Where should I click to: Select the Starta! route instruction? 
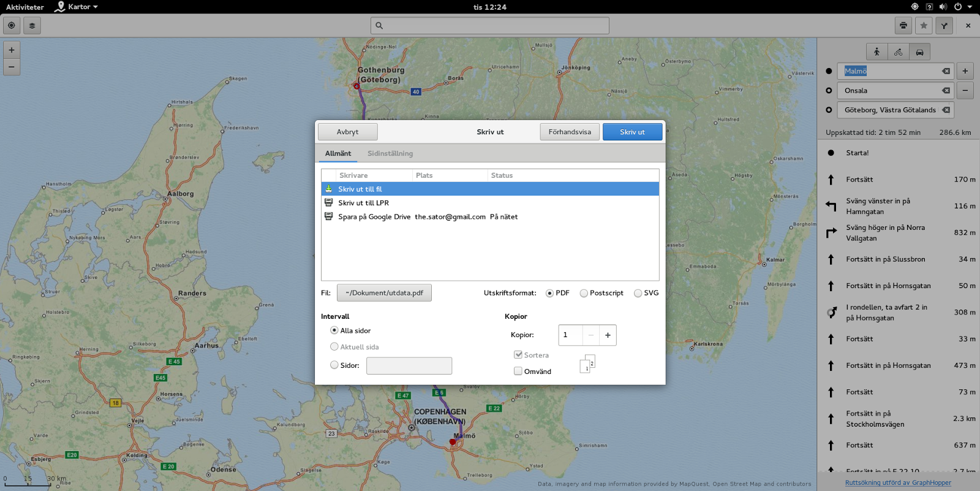coord(899,153)
